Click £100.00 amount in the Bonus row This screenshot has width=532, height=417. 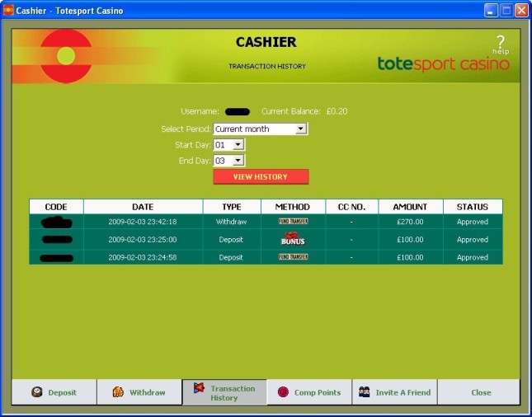pos(410,239)
